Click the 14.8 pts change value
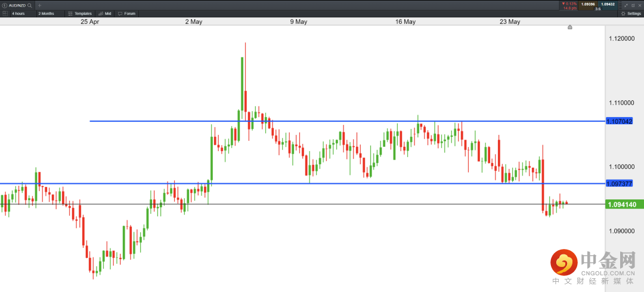This screenshot has height=292, width=644. click(x=570, y=8)
